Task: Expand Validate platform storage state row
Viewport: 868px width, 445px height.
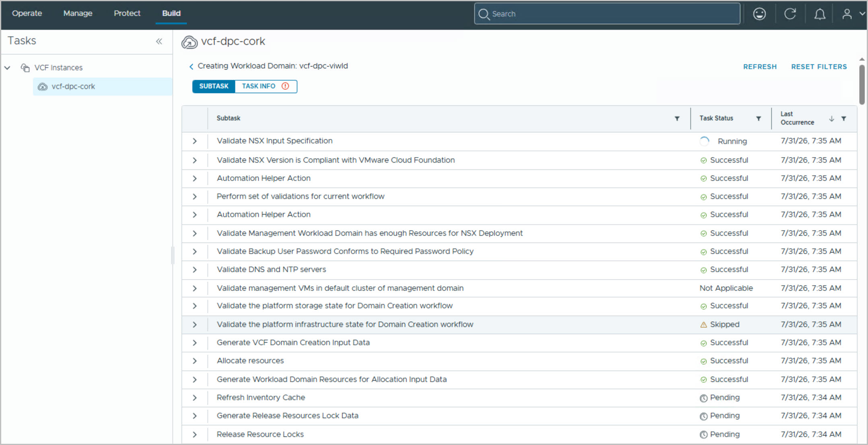Action: click(x=195, y=306)
